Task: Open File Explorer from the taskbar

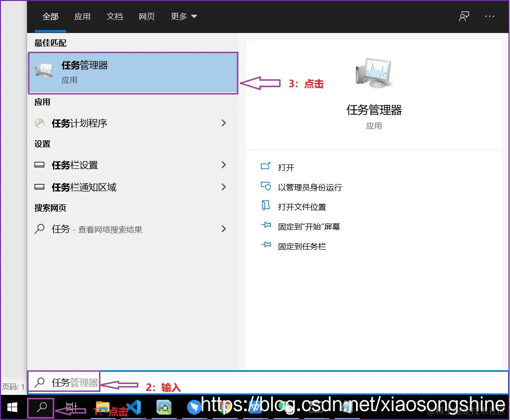Action: click(x=102, y=407)
